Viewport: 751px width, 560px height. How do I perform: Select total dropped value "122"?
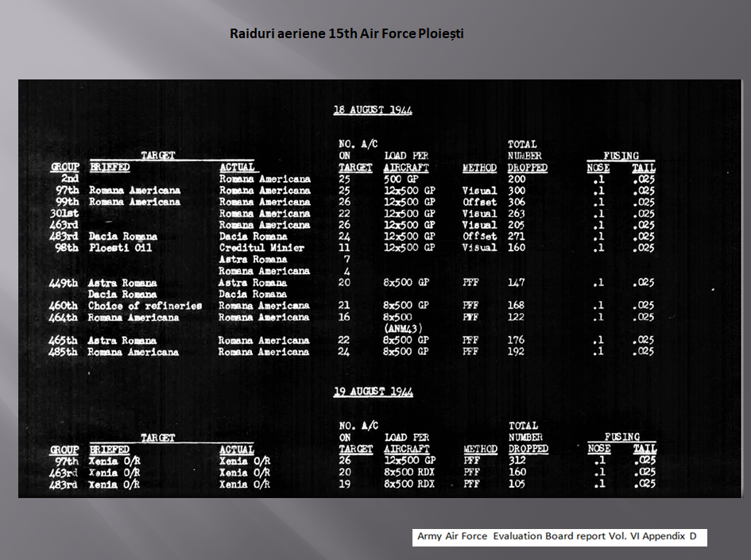coord(517,316)
